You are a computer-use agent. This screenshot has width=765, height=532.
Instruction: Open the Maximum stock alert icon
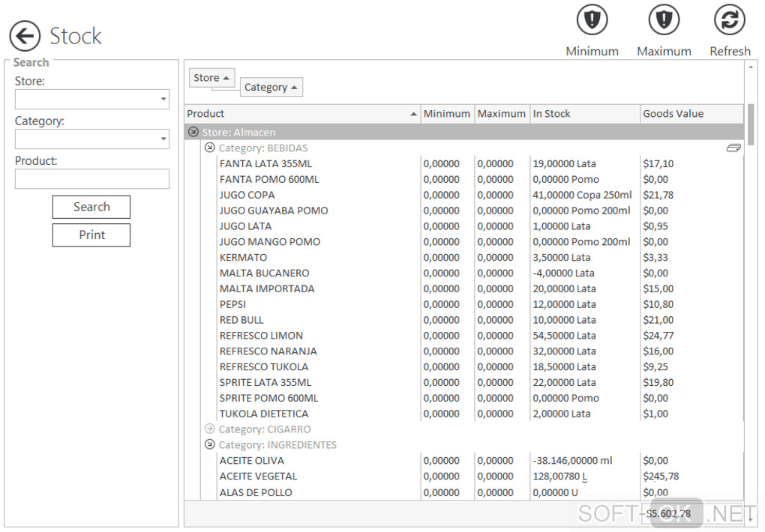(x=664, y=20)
